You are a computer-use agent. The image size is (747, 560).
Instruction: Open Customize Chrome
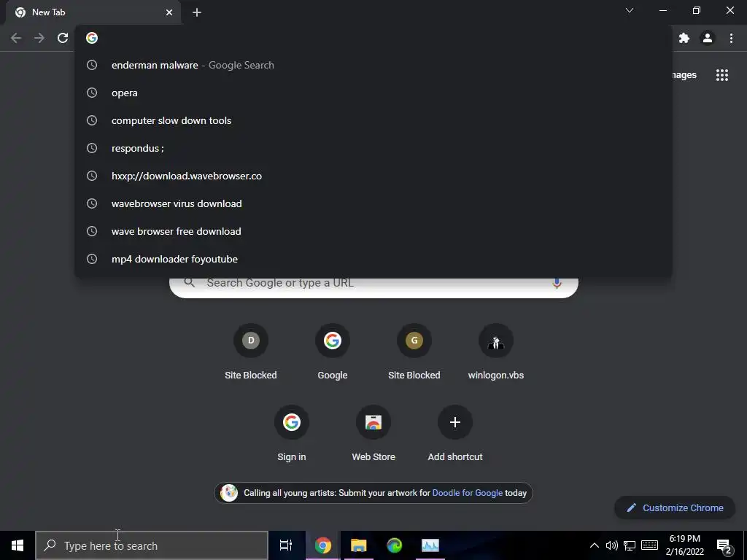675,507
